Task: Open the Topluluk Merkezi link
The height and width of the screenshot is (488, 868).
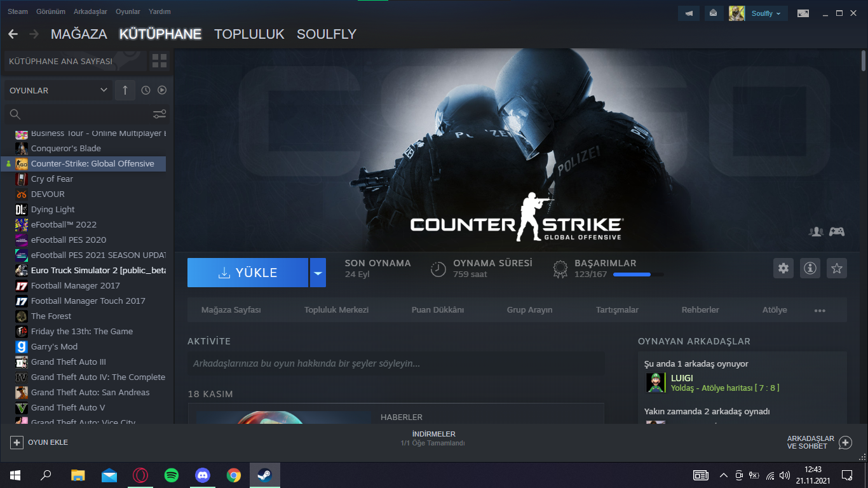Action: click(336, 310)
